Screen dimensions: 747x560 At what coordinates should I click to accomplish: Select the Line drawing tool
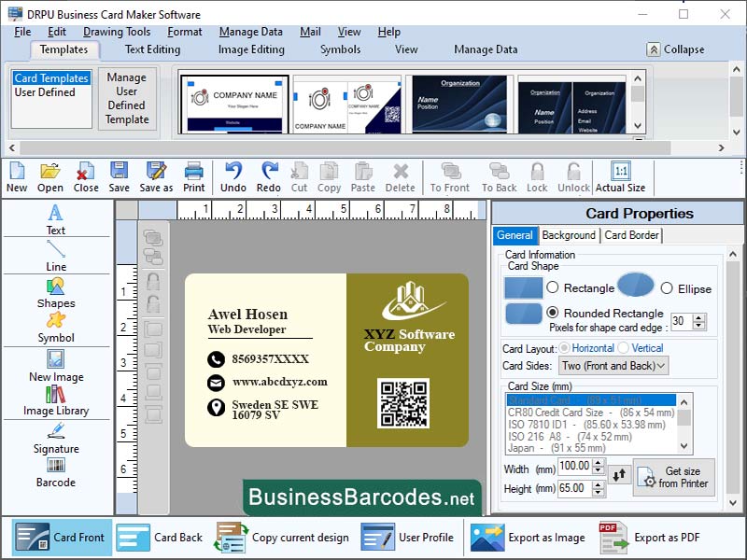pos(54,259)
